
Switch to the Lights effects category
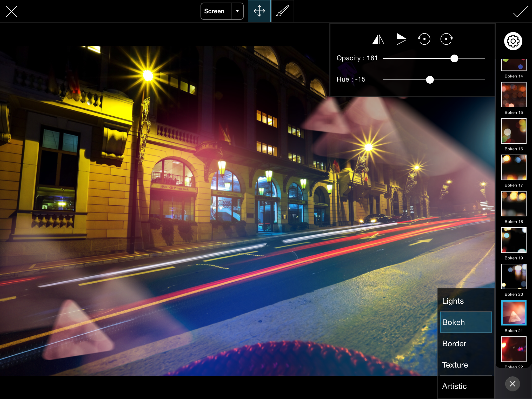[x=453, y=301]
